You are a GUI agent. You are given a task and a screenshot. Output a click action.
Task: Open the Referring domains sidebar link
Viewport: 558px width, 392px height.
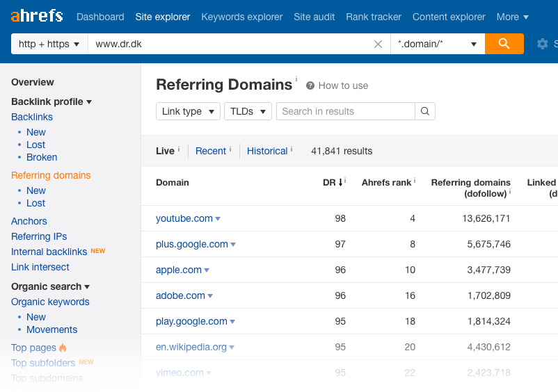[x=51, y=175]
